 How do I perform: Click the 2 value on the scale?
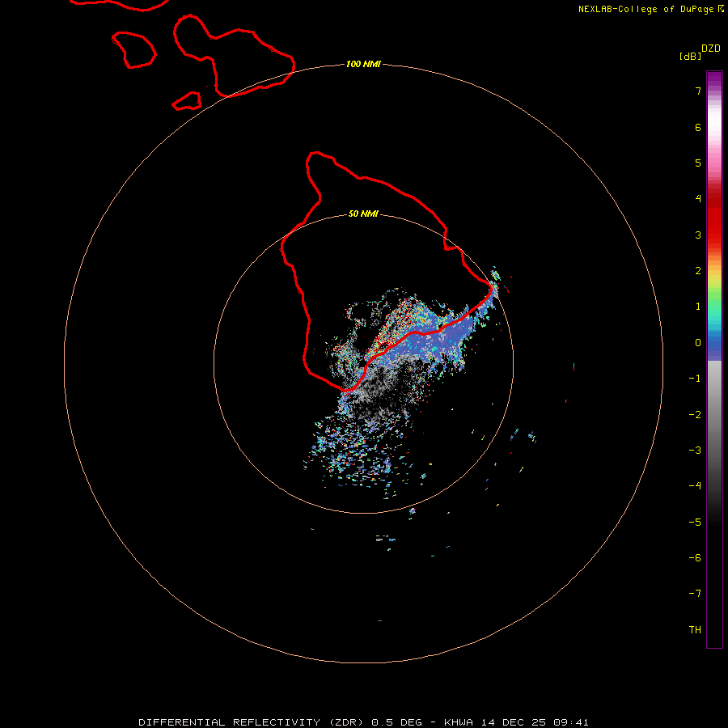click(698, 271)
